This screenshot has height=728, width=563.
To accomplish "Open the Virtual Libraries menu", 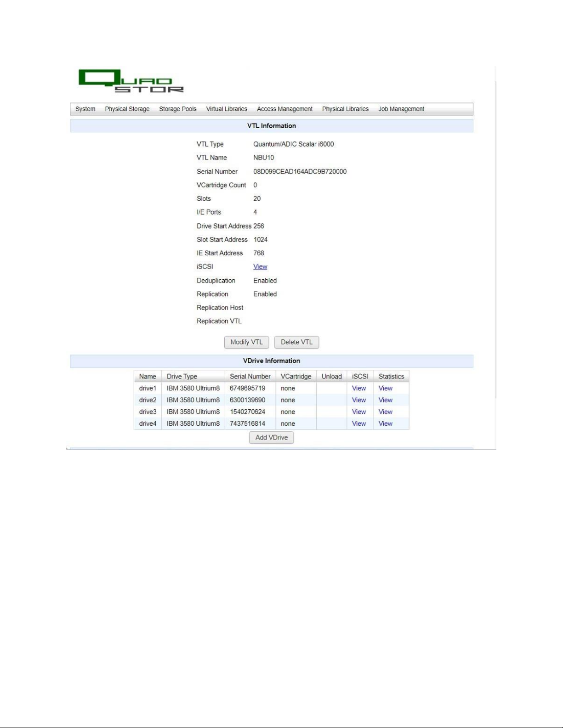I will (x=227, y=109).
